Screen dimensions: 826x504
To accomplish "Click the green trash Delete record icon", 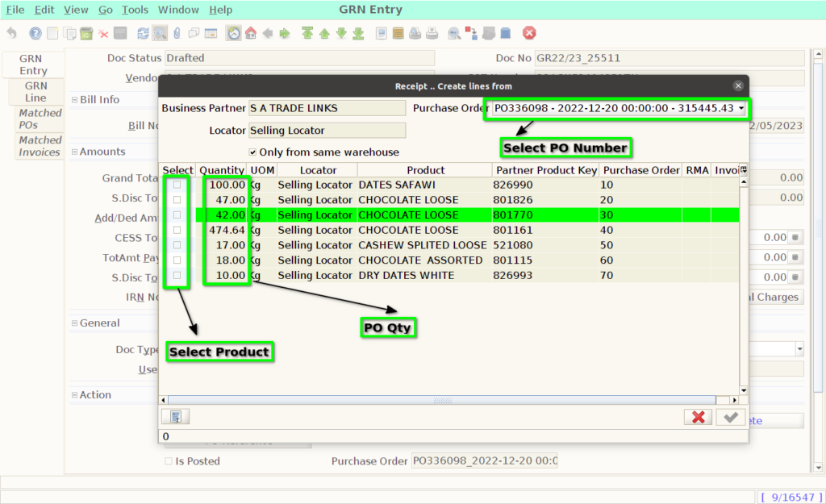I will [86, 33].
